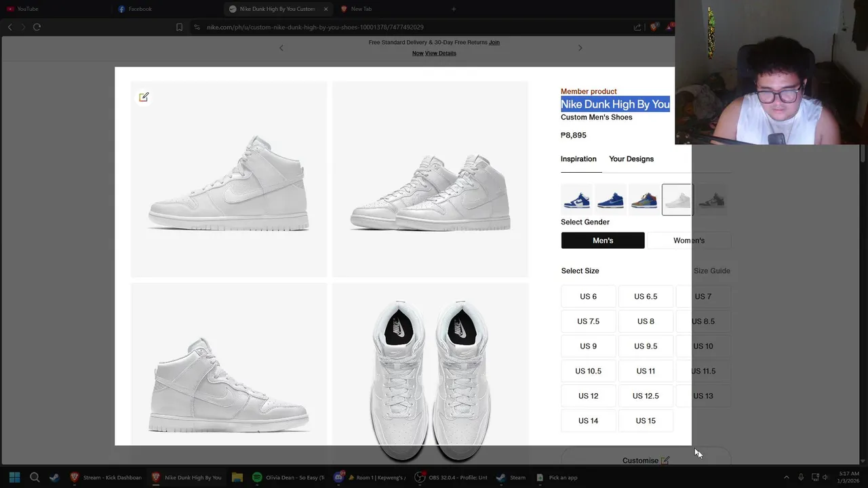Screen dimensions: 868x488
Task: Select the Women's gender option
Action: (689, 241)
